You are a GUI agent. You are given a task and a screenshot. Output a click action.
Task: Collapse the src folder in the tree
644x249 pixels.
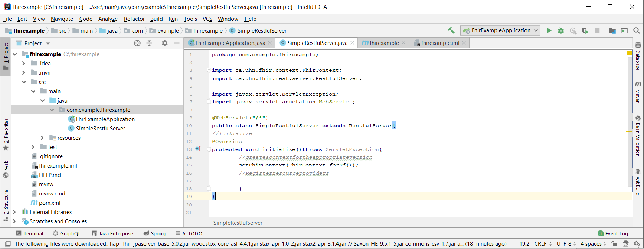point(24,82)
